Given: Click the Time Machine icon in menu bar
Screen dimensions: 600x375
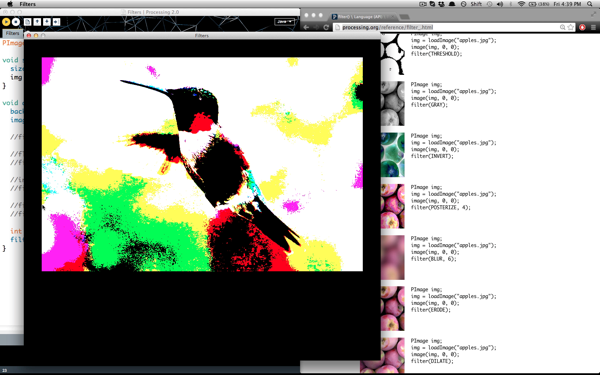Looking at the screenshot, I should [489, 4].
